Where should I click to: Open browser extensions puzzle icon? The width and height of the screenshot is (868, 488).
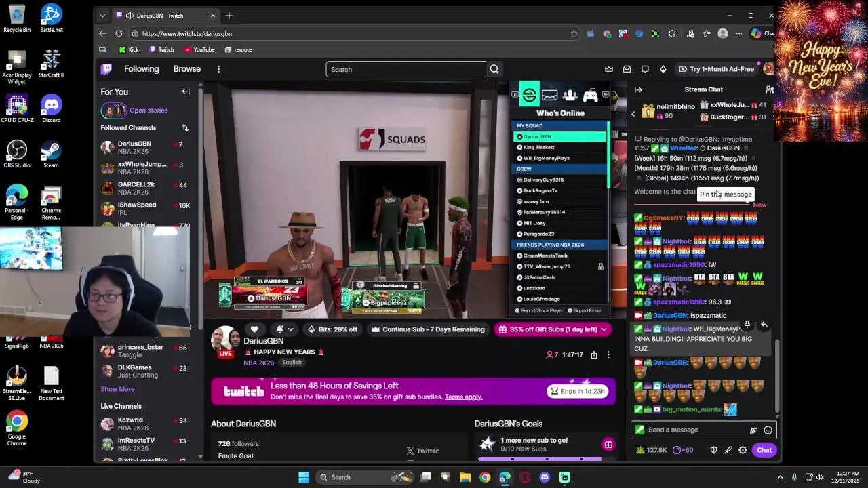(x=672, y=33)
